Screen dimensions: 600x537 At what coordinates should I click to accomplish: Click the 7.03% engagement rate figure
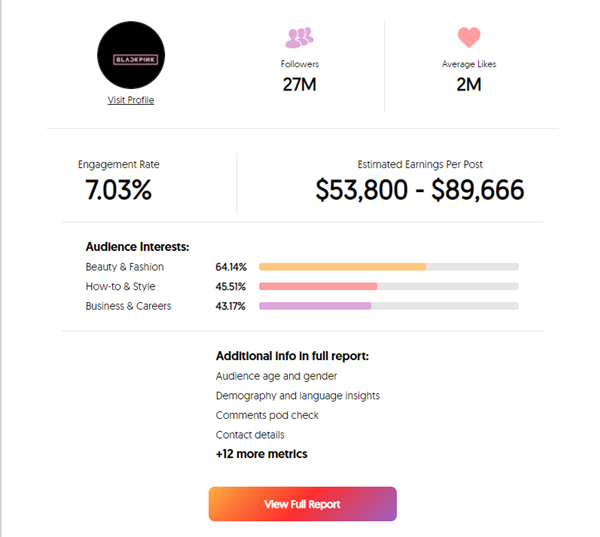click(118, 189)
